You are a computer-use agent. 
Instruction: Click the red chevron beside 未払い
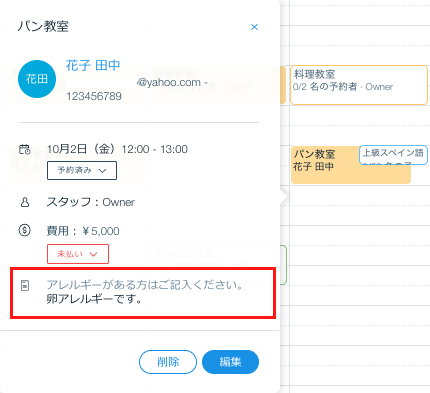coord(94,254)
